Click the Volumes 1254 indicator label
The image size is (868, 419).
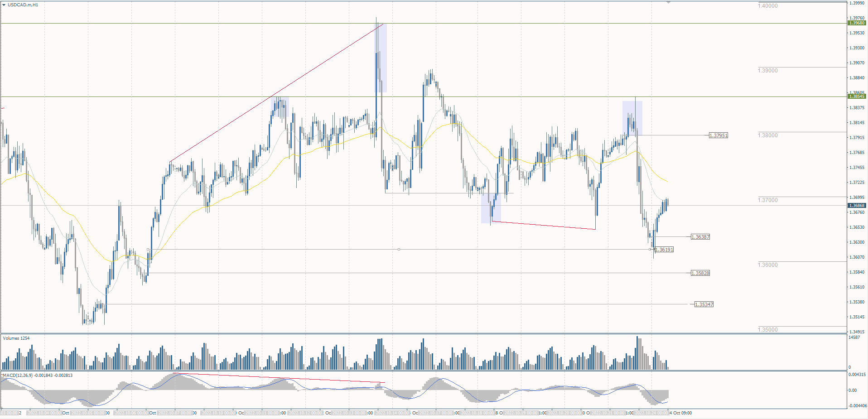(x=16, y=338)
